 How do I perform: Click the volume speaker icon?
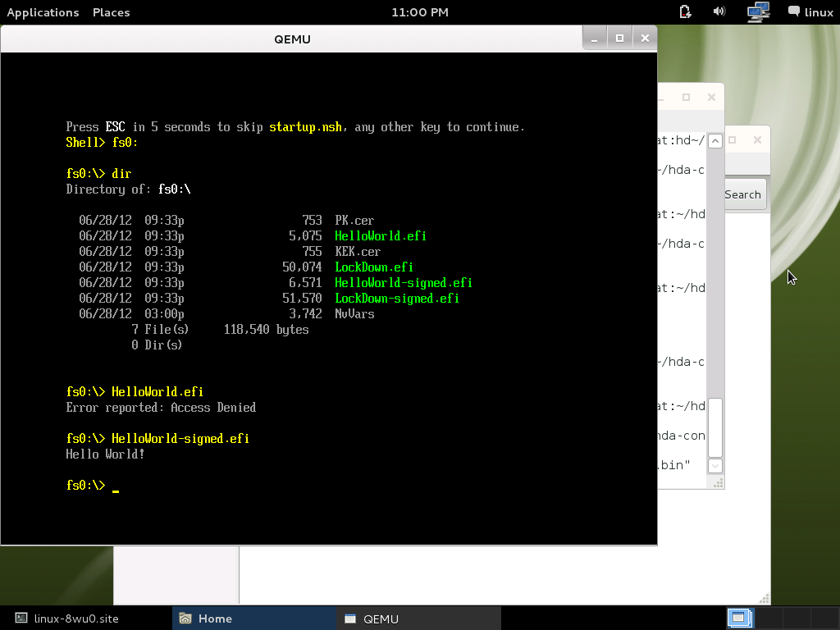tap(719, 11)
